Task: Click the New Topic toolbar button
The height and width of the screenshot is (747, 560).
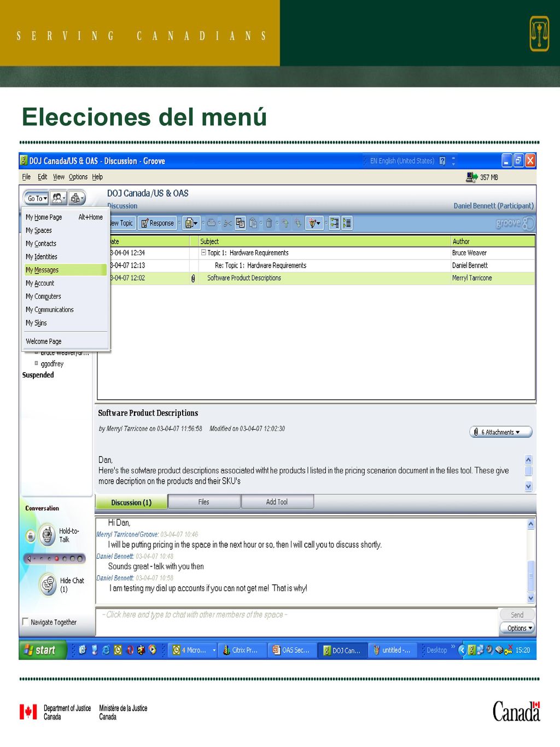Action: (122, 223)
